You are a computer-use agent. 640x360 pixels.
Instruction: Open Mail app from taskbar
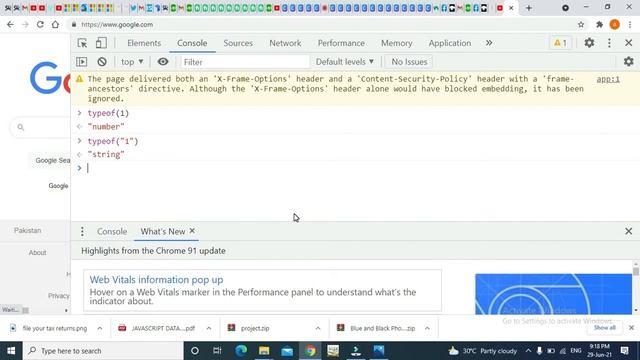pyautogui.click(x=287, y=351)
